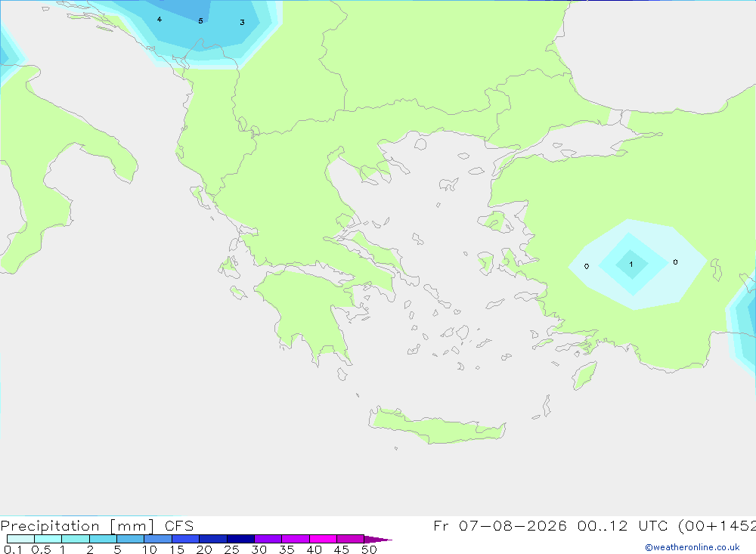Select the 40–45 mm magenta legend swatch
756x554 pixels.
click(x=323, y=539)
